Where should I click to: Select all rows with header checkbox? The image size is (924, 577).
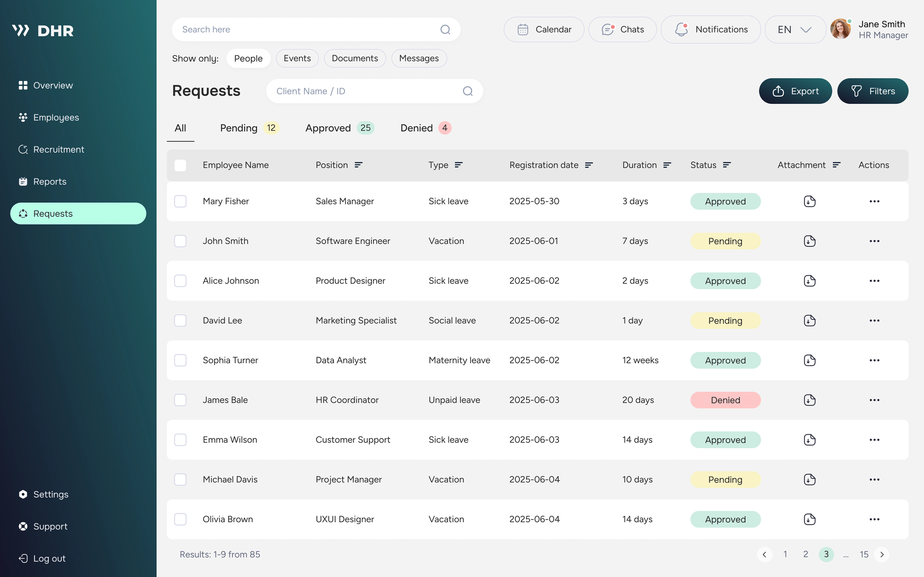[x=180, y=165]
